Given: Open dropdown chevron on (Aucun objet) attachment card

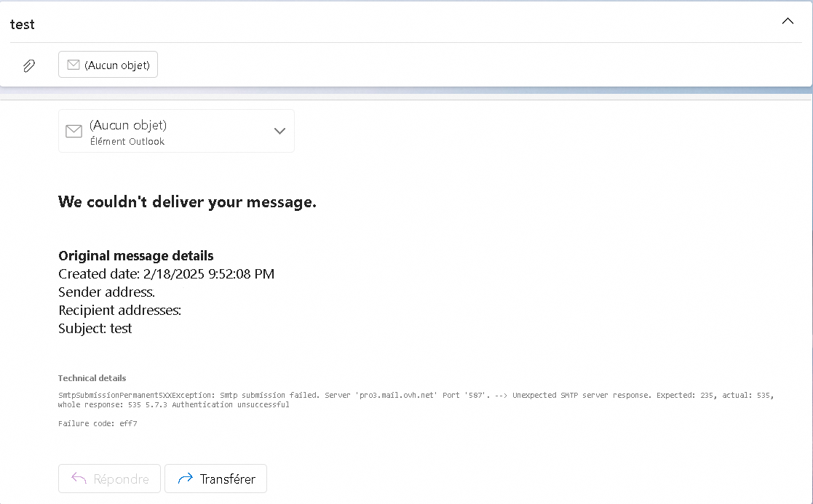Looking at the screenshot, I should pos(279,131).
